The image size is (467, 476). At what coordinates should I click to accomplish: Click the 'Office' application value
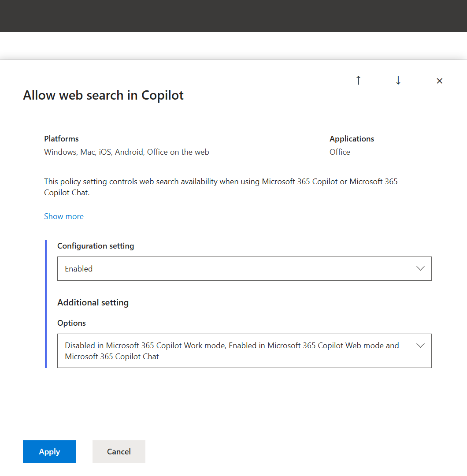[340, 152]
